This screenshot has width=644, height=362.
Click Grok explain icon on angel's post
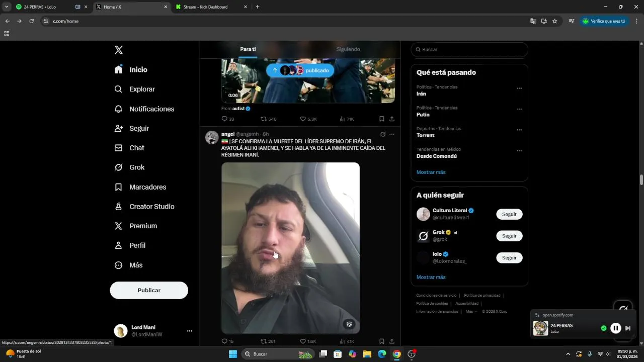pos(383,134)
